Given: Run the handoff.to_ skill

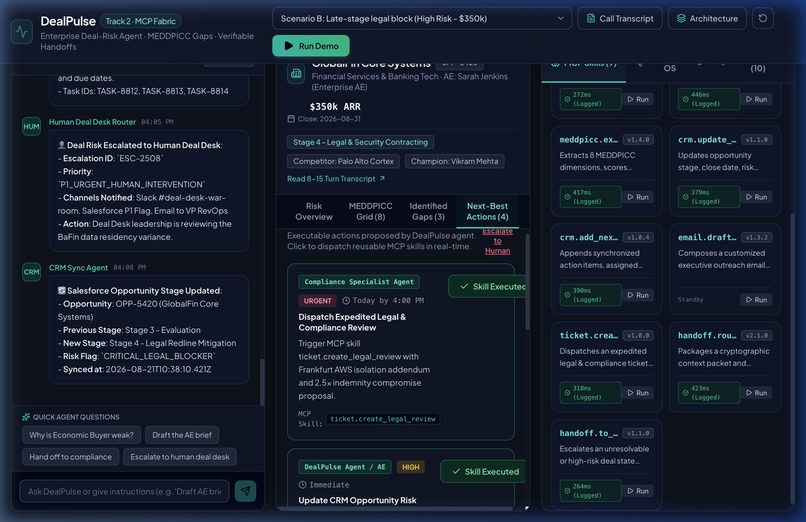Looking at the screenshot, I should tap(638, 491).
